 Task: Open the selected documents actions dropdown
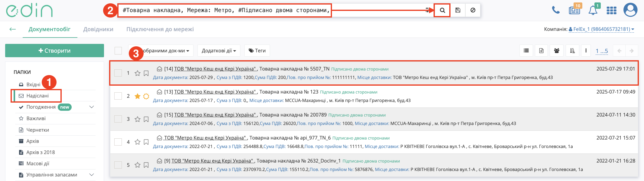(161, 51)
